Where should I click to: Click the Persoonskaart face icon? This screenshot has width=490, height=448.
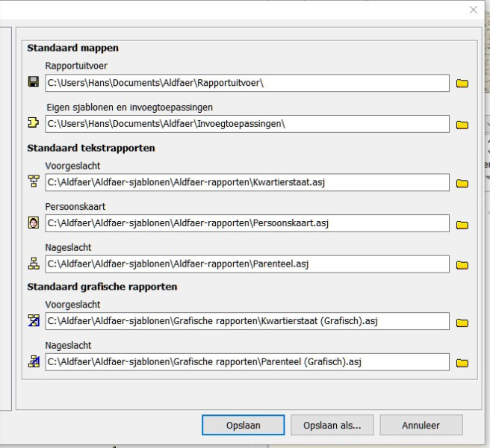(34, 223)
